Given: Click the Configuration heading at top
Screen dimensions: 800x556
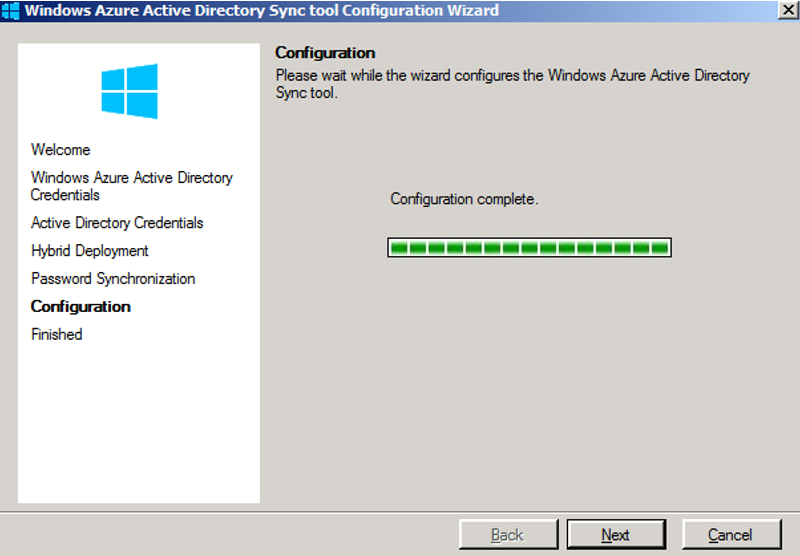Looking at the screenshot, I should (325, 53).
